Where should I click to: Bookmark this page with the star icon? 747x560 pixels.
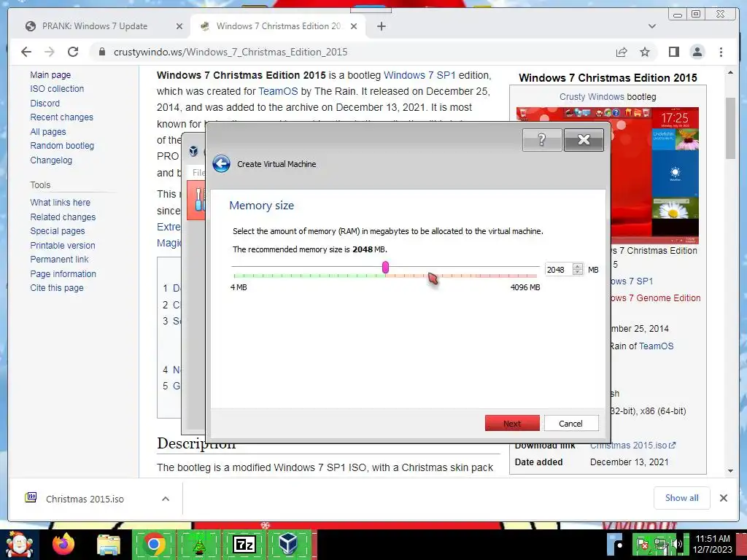click(645, 52)
